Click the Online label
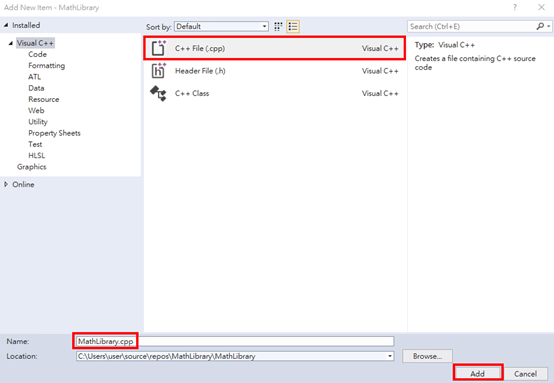This screenshot has width=554, height=383. point(23,184)
